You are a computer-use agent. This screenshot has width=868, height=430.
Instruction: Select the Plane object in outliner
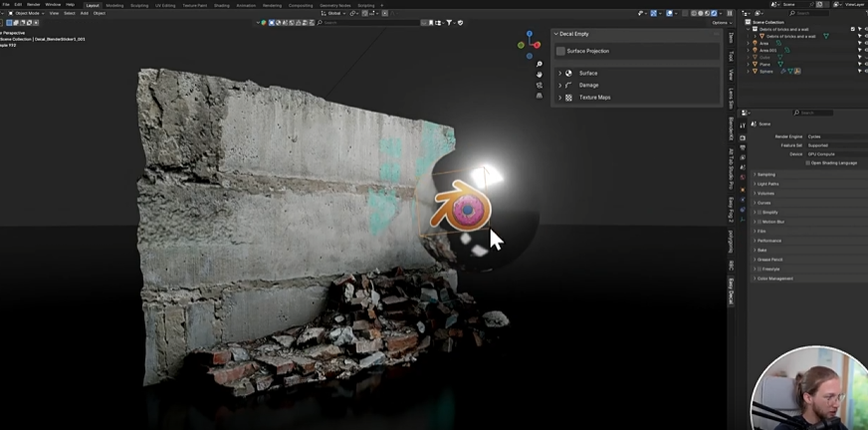(765, 64)
